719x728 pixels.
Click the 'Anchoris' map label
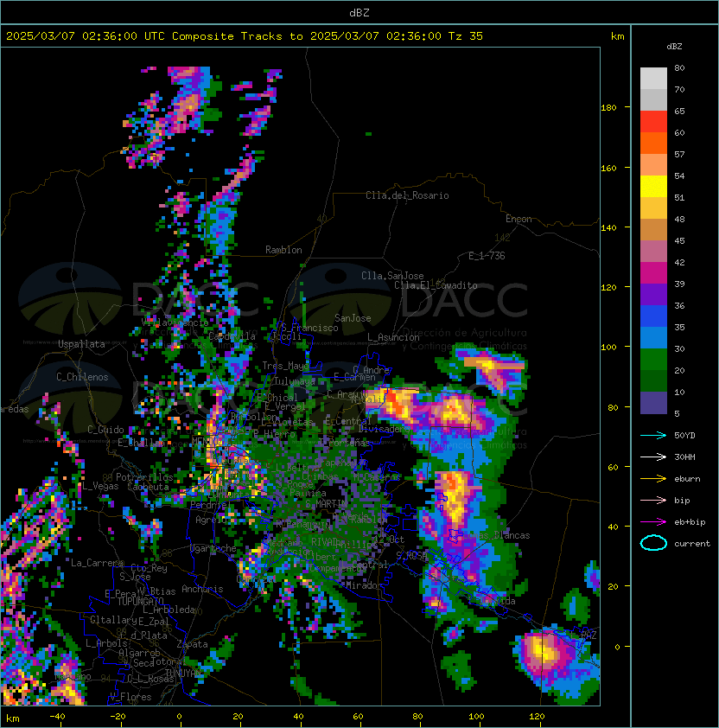[x=202, y=589]
